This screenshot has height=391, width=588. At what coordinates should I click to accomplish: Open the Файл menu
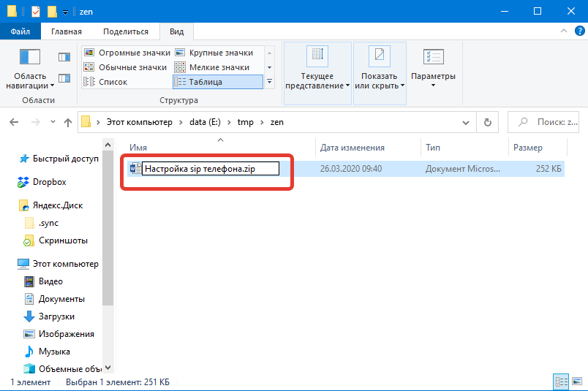point(20,31)
